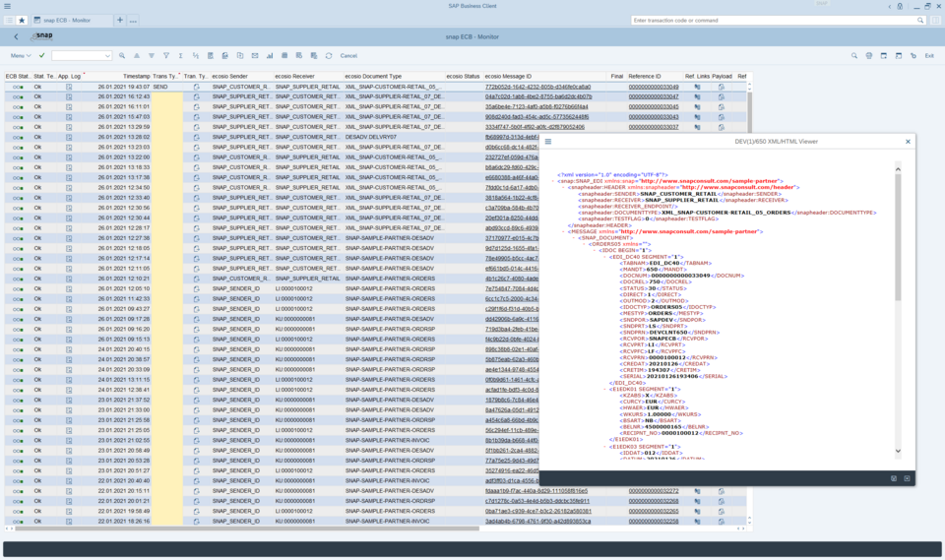Click the Payload column header
Screen dimensions: 945x560
pos(722,77)
